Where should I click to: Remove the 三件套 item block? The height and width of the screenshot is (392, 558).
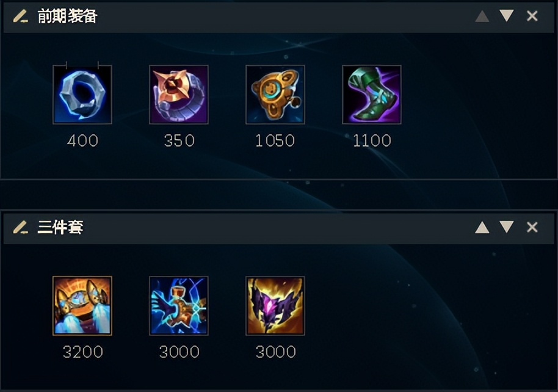(x=532, y=227)
